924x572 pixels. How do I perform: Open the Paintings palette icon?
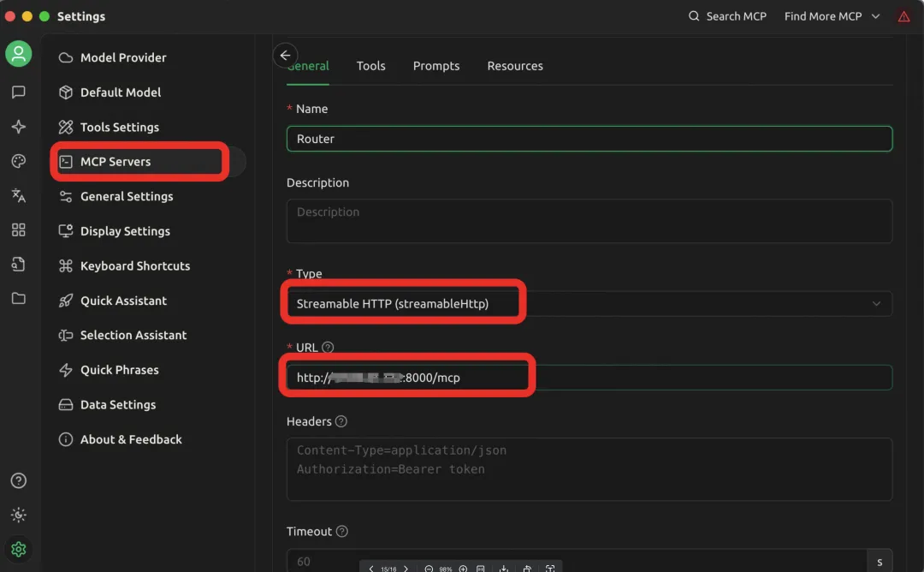(x=19, y=161)
